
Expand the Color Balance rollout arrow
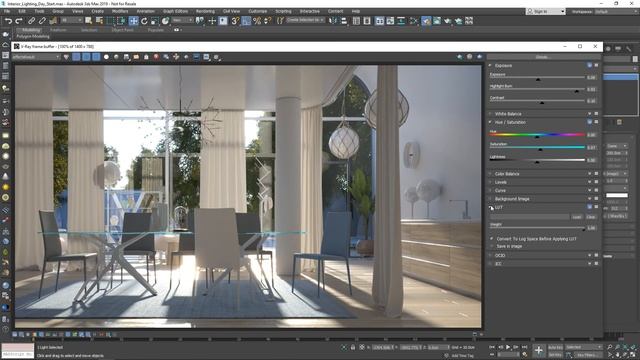(x=589, y=173)
